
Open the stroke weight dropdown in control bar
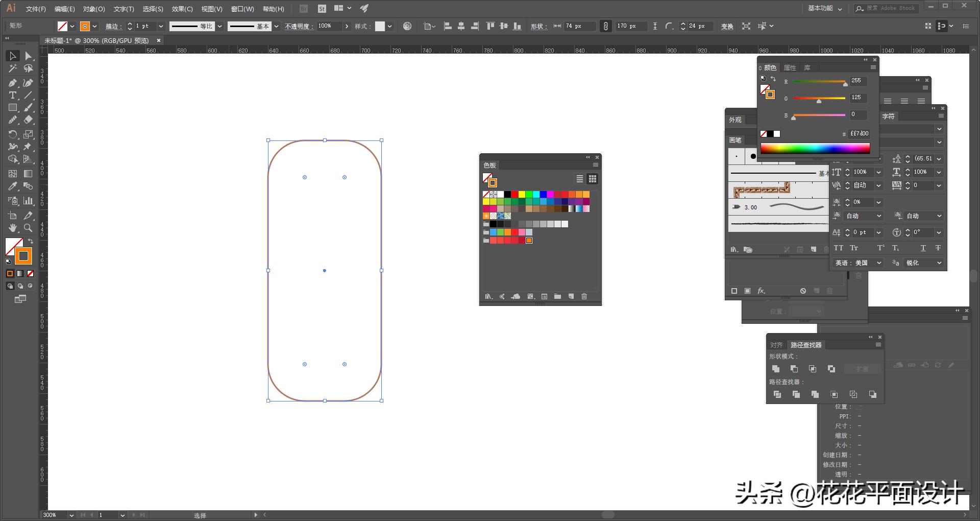161,26
